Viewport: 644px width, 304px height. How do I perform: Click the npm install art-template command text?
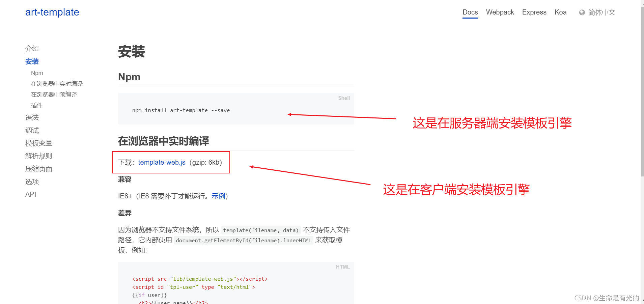pos(181,110)
